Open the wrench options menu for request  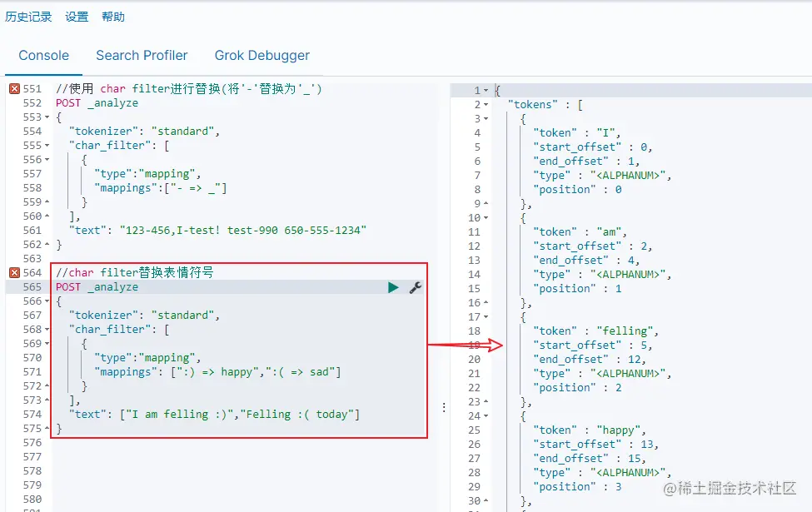pos(416,287)
